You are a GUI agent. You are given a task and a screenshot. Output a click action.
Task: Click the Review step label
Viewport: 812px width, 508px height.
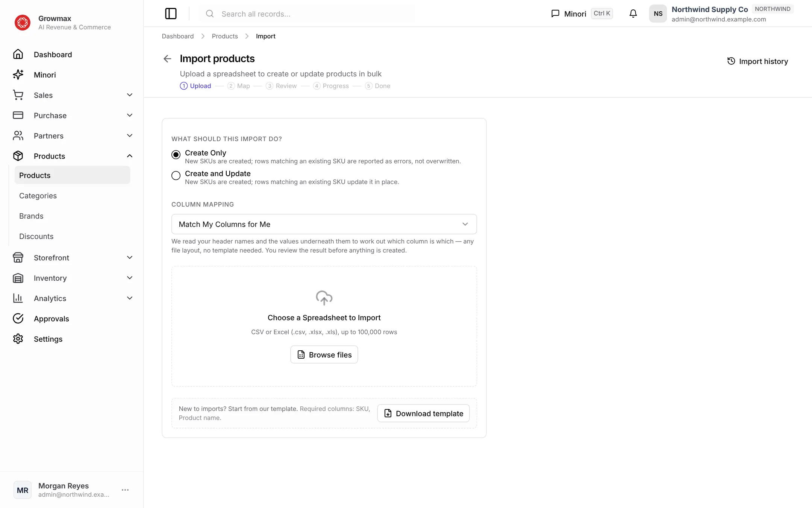click(286, 86)
